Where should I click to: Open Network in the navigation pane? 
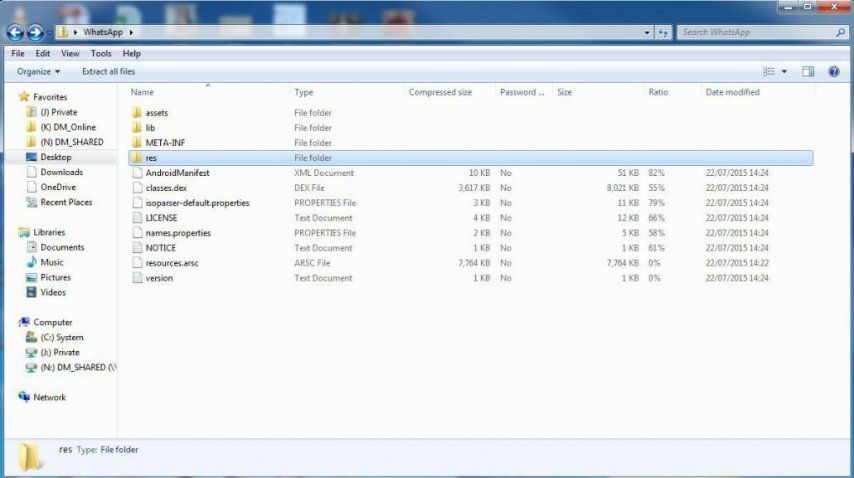pos(49,397)
